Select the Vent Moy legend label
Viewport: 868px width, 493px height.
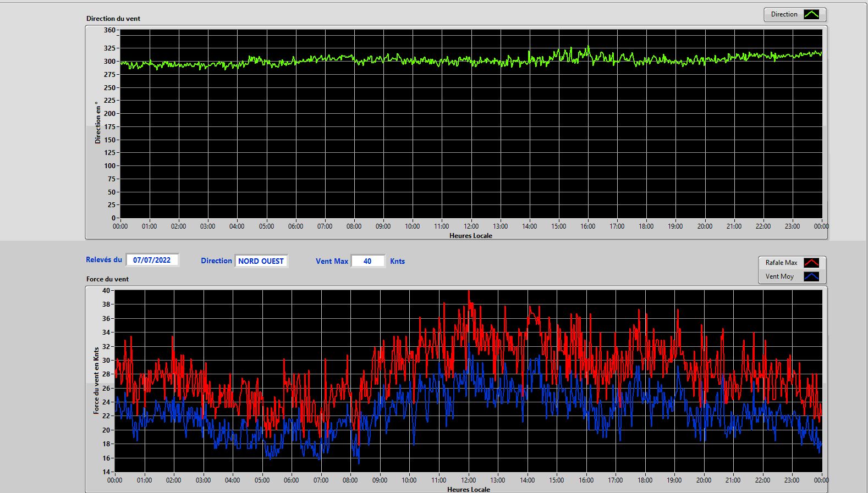(779, 276)
